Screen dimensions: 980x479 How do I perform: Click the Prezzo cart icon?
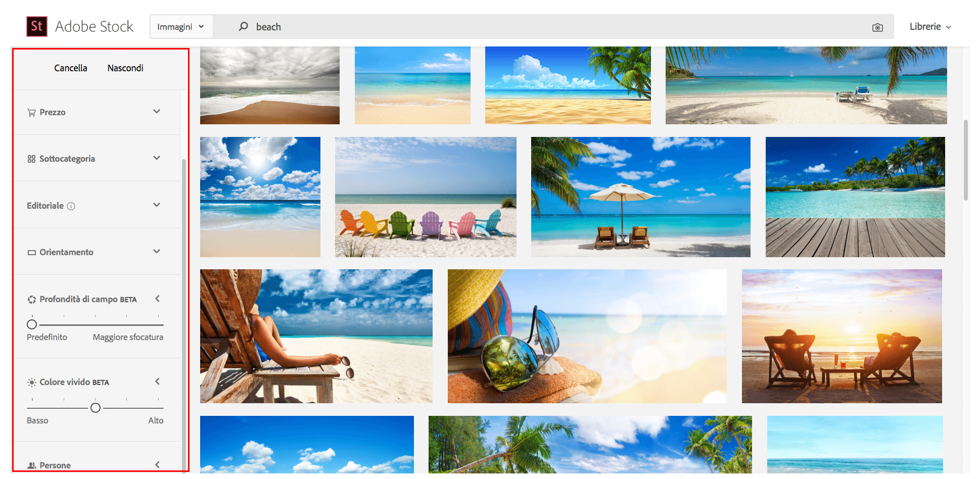31,113
